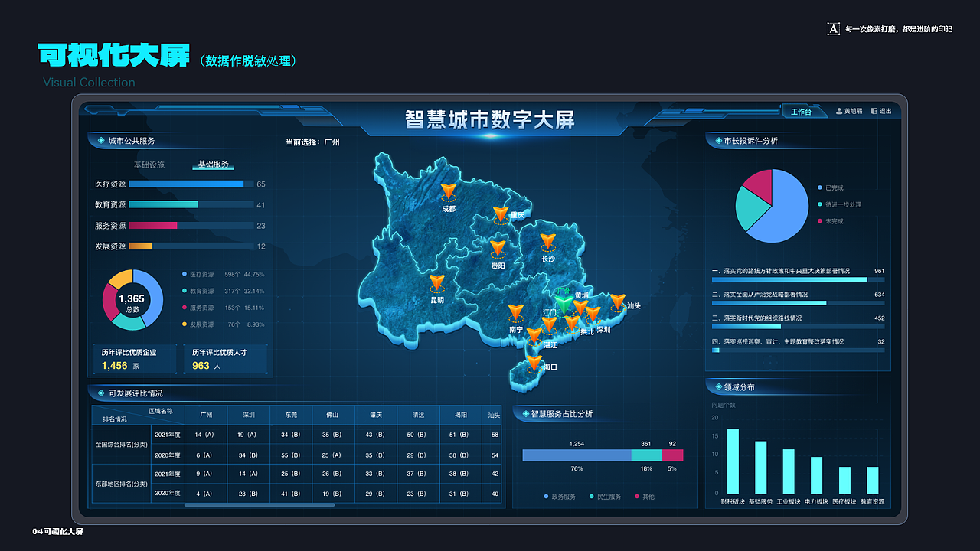Toggle the 政务服务 legend entry
980x551 pixels.
559,497
